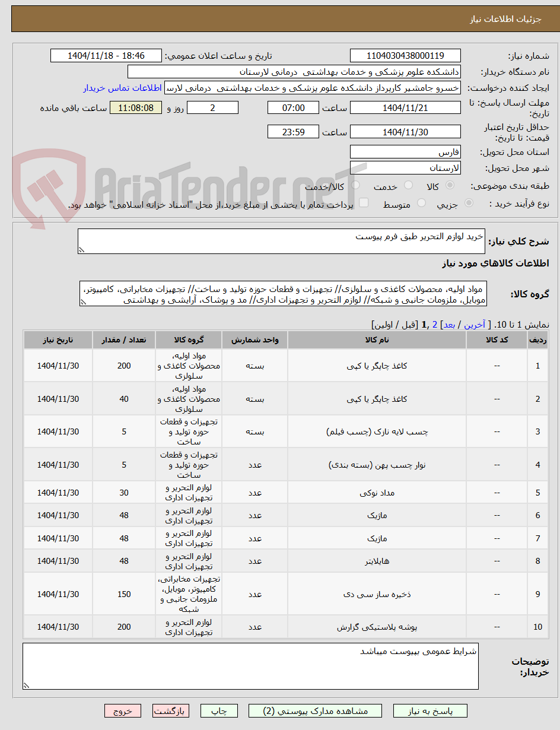Viewport: 560px width, 730px height.
Task: Click the price validity date 1404/11/30 field
Action: pyautogui.click(x=405, y=132)
